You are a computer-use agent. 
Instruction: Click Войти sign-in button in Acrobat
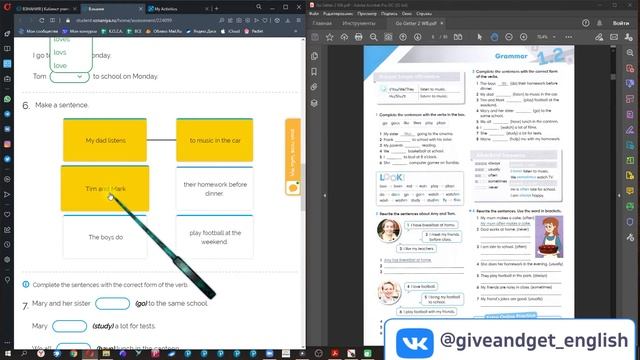[620, 23]
